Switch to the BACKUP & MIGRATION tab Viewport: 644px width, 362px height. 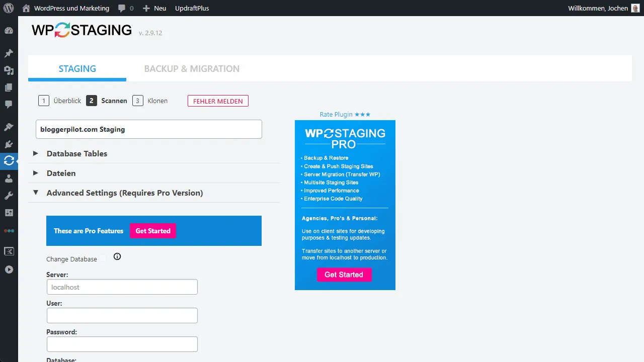tap(192, 68)
